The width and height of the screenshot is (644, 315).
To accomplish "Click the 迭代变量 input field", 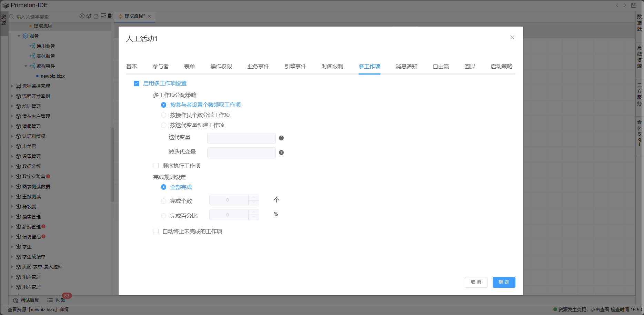I will pos(241,138).
